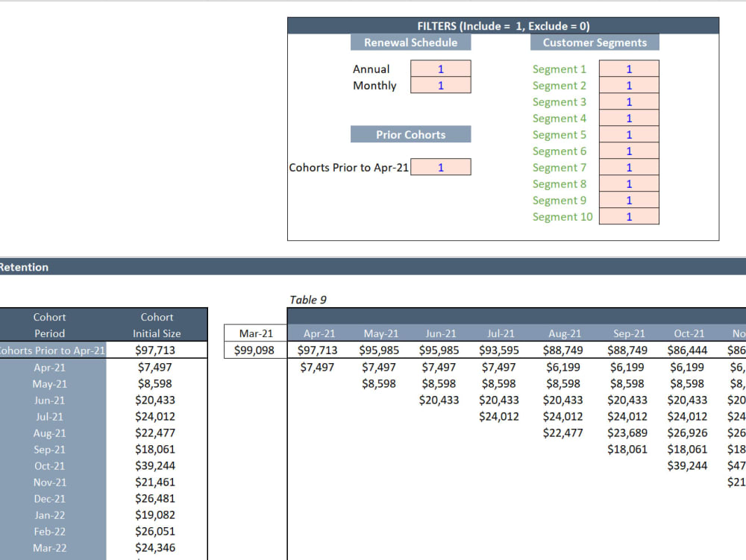Screen dimensions: 746x560
Task: Select the Retention section banner
Action: tap(23, 267)
